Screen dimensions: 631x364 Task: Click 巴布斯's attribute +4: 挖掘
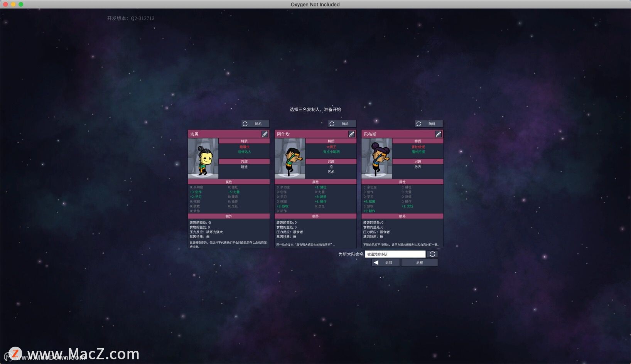(x=369, y=201)
